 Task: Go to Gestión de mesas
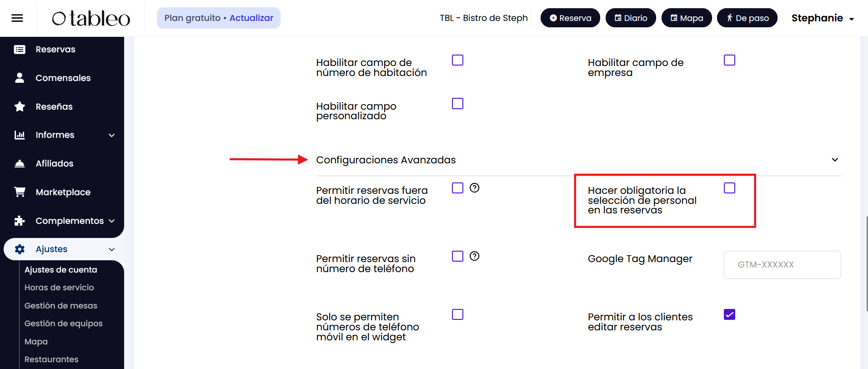click(61, 306)
